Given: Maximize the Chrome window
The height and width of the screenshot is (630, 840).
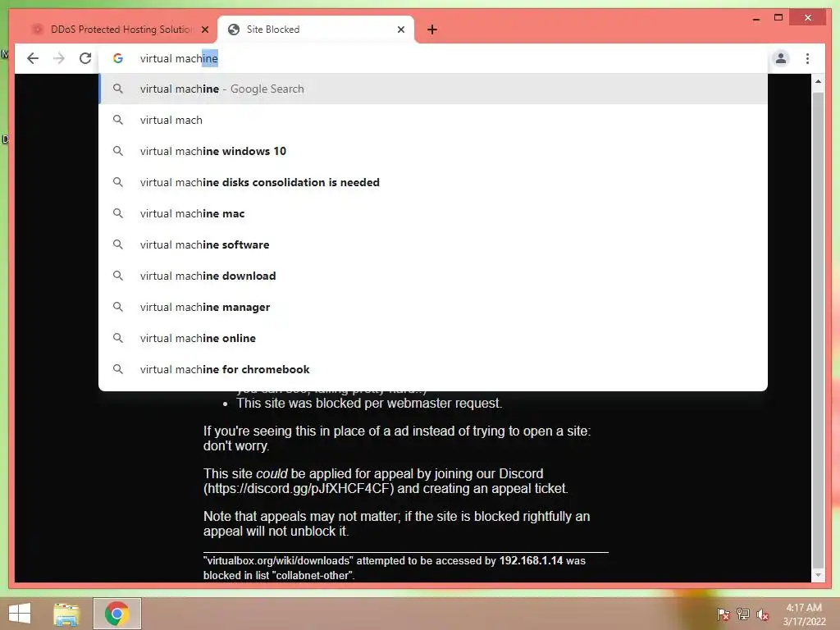Looking at the screenshot, I should click(x=778, y=18).
